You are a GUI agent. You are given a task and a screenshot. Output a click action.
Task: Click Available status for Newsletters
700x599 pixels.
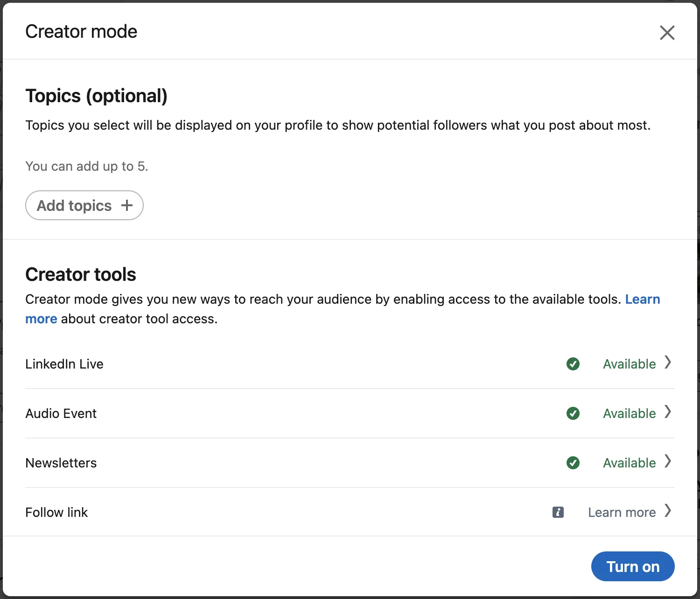[x=629, y=463]
